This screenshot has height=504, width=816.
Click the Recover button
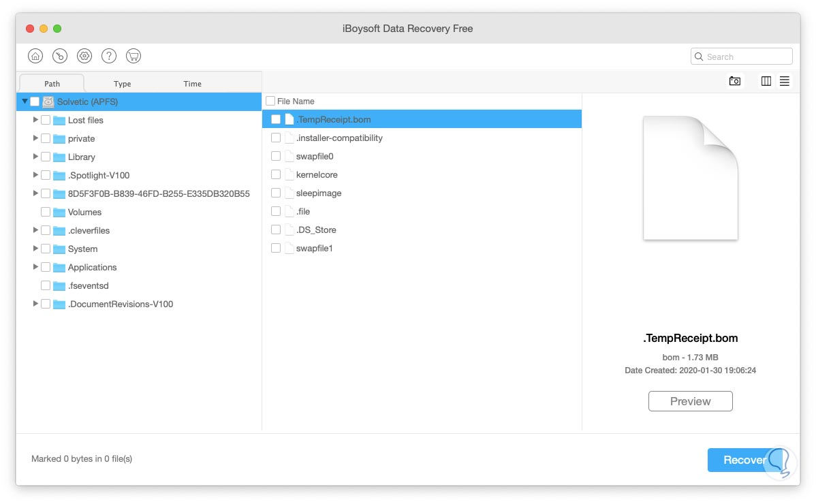click(x=744, y=460)
